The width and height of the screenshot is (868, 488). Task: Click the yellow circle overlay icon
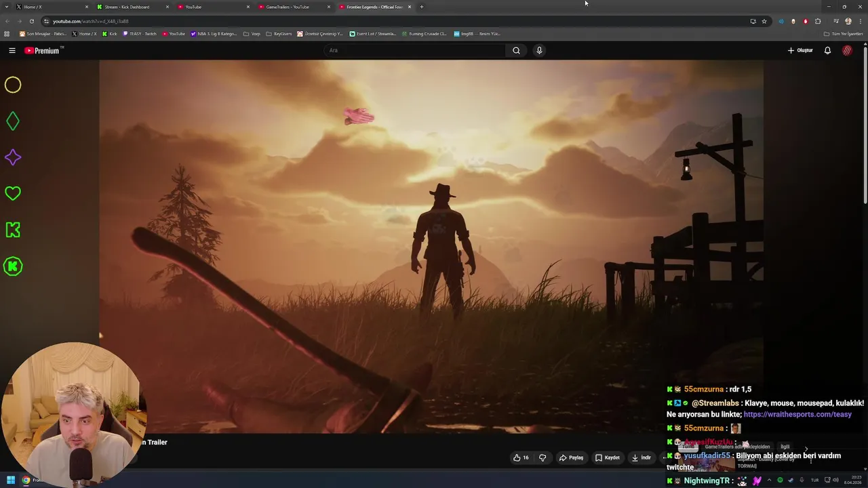click(13, 85)
